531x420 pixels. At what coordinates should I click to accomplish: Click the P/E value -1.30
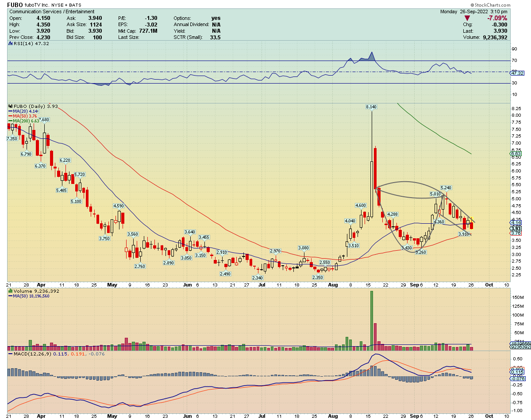(x=150, y=18)
